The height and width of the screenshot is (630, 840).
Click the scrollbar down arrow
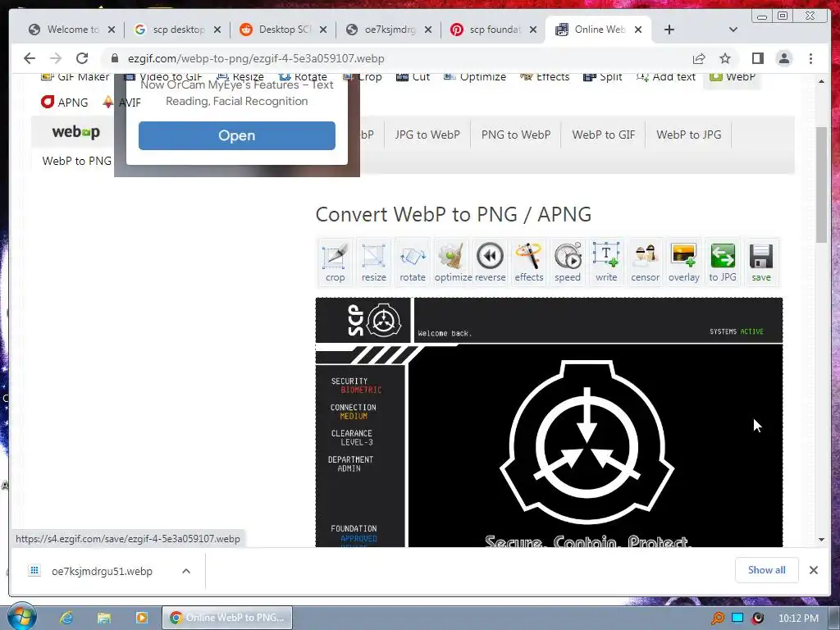tap(821, 540)
